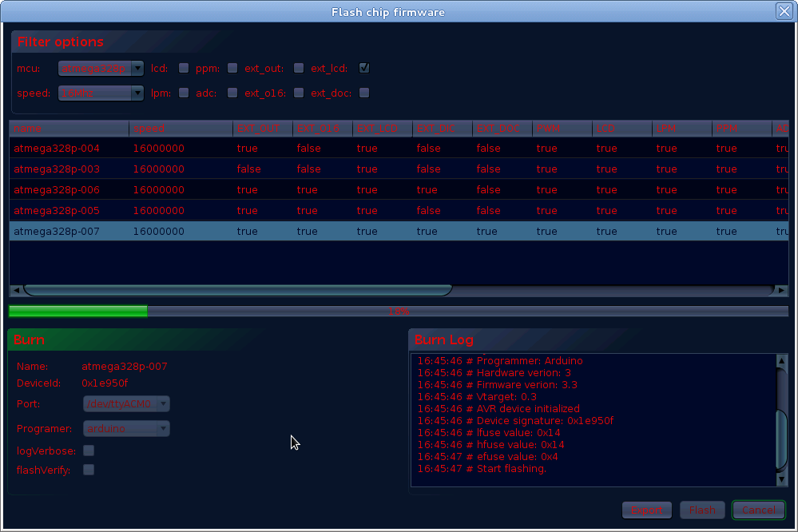
Task: Click the down arrow of the Burn Log scrollbar
Action: 782,479
